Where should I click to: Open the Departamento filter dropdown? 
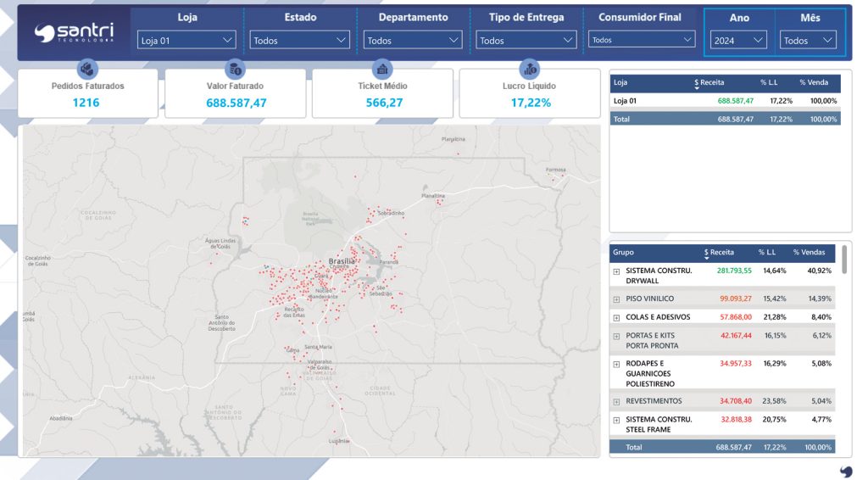click(x=413, y=40)
